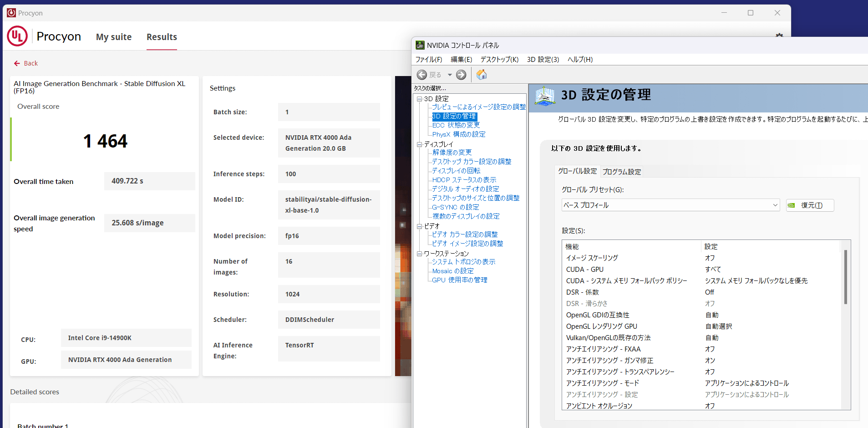Open デスクトップ カラー設定の調整 link
This screenshot has width=868, height=428.
click(x=472, y=162)
